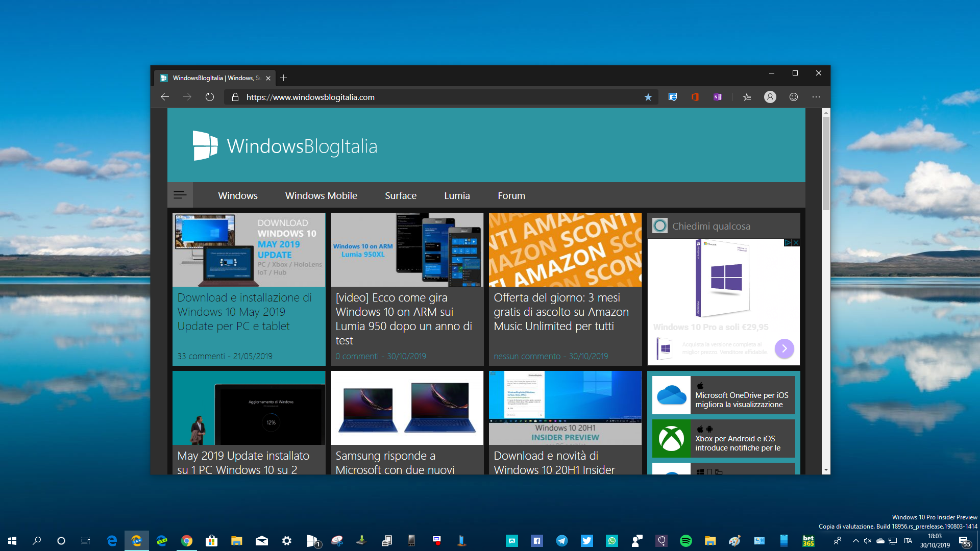This screenshot has width=980, height=551.
Task: Open Action Center notifications
Action: coord(964,541)
